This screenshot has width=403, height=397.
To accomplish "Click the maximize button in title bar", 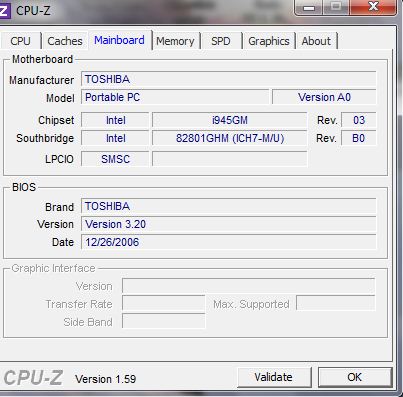I will [x=336, y=7].
